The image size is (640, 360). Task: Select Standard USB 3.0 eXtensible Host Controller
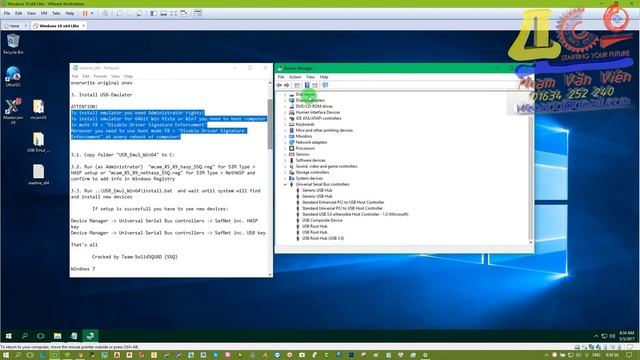point(355,214)
